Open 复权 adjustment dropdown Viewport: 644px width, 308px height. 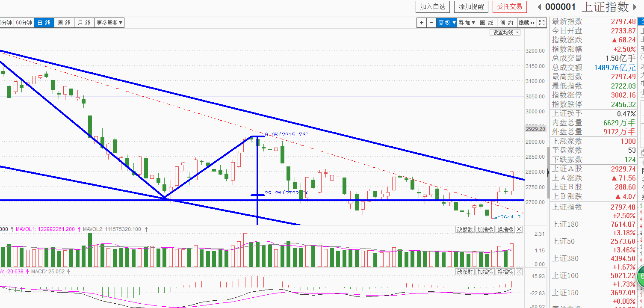coord(446,23)
